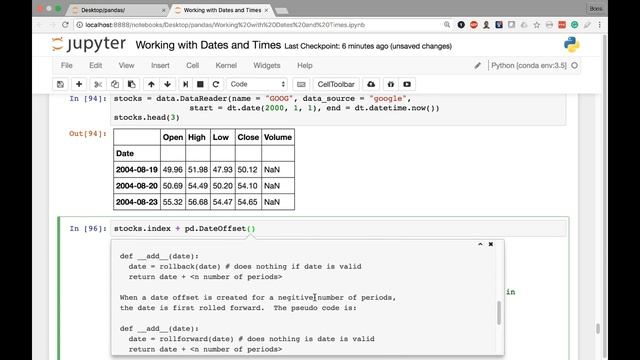This screenshot has width=640, height=360.
Task: Click the kernel status circle indicator
Action: click(575, 65)
